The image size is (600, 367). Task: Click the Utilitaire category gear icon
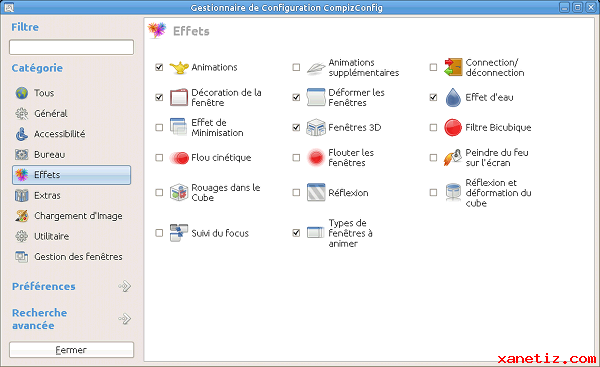coord(22,236)
